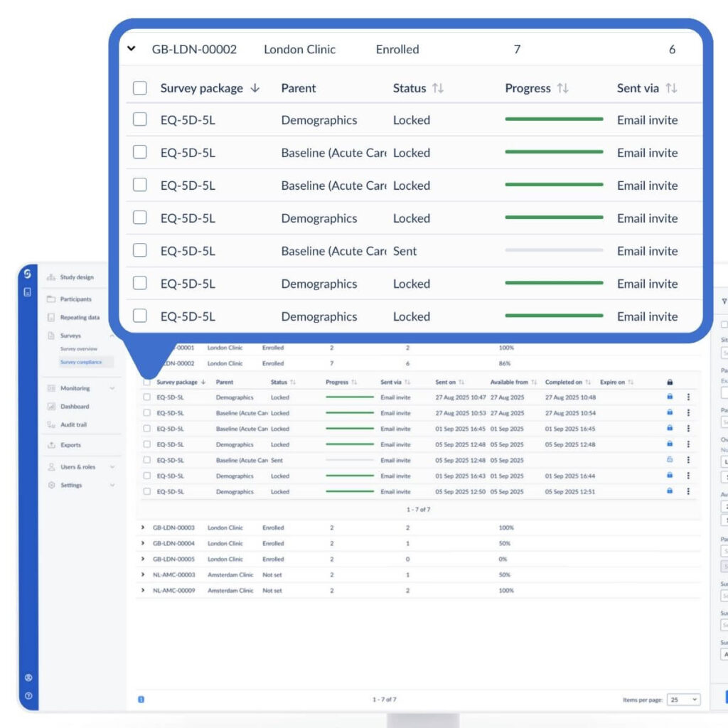Click the study icon below the logo
The height and width of the screenshot is (728, 728).
28,292
